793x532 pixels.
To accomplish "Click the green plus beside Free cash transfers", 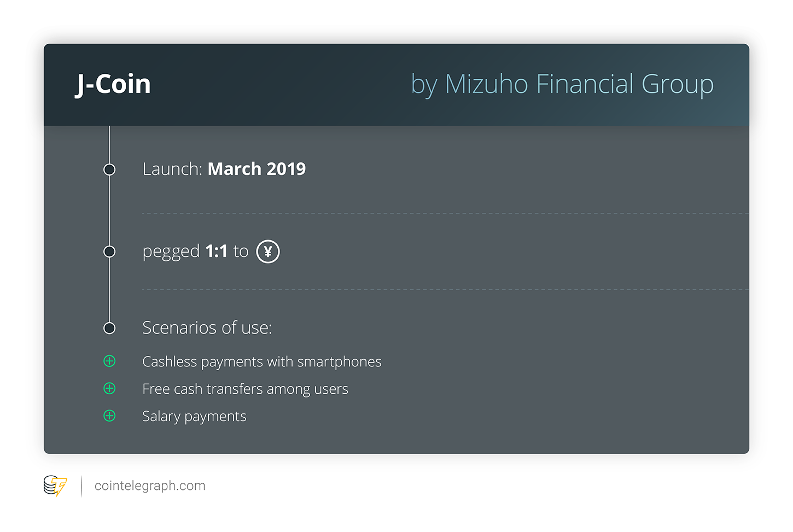I will point(109,388).
